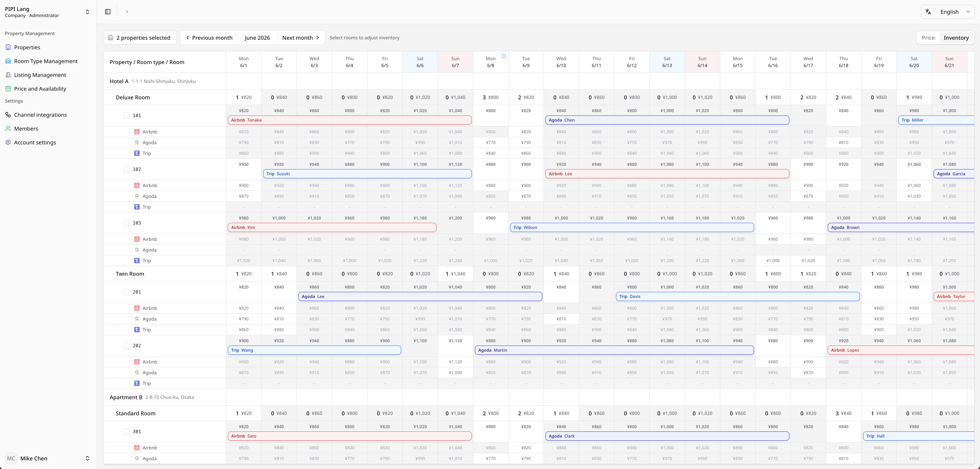Open the Trip Wilson booking bar
This screenshot has height=469, width=980.
[632, 227]
